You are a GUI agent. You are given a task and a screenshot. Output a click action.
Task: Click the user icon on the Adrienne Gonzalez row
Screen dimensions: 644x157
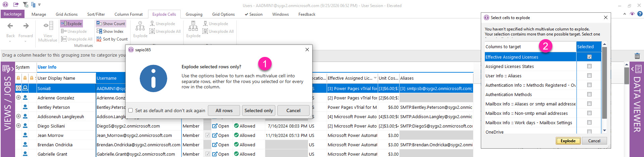coord(25,98)
